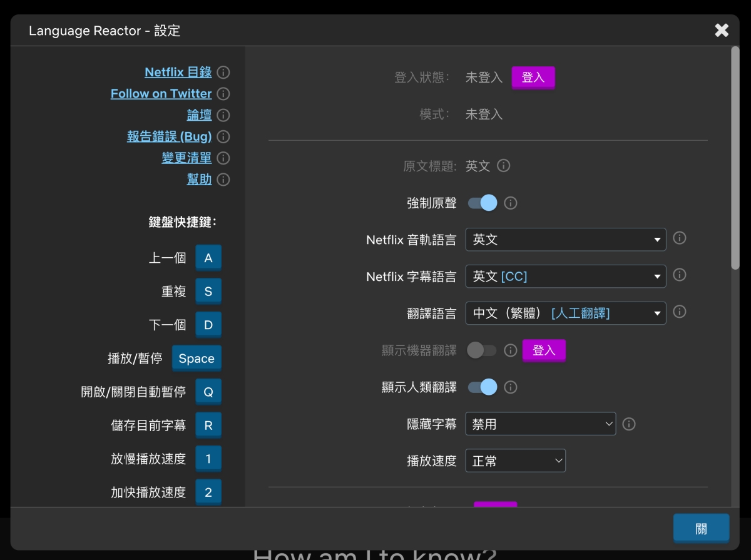
Task: Open the 論壇 link
Action: pos(200,115)
